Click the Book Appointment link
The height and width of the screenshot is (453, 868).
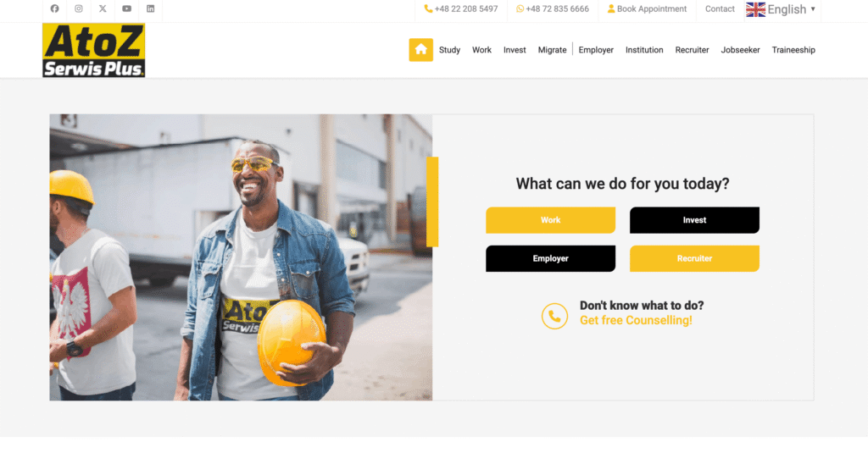[647, 8]
